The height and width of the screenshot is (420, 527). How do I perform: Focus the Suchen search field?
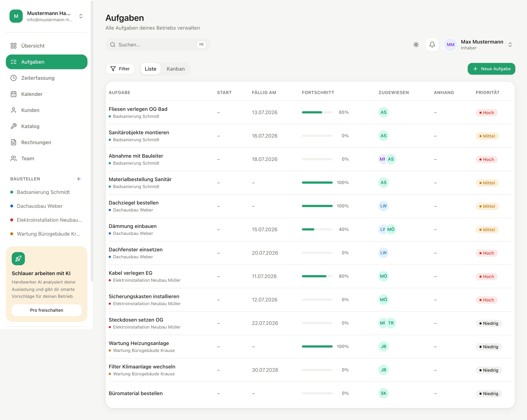(x=158, y=45)
